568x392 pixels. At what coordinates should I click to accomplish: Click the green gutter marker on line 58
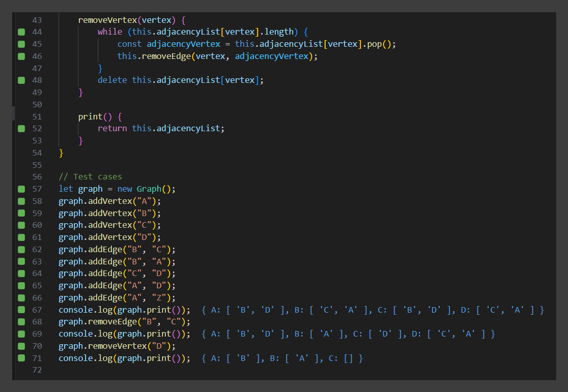coord(21,201)
